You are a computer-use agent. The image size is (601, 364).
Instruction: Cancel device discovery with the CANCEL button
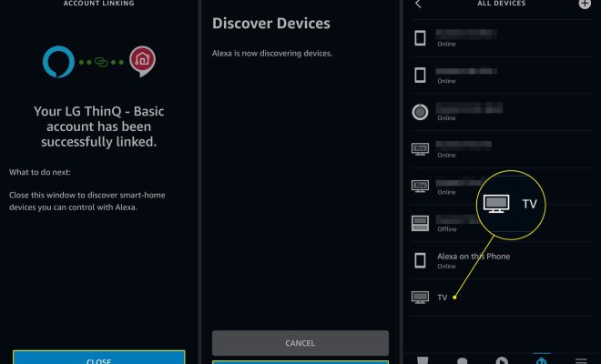[300, 343]
